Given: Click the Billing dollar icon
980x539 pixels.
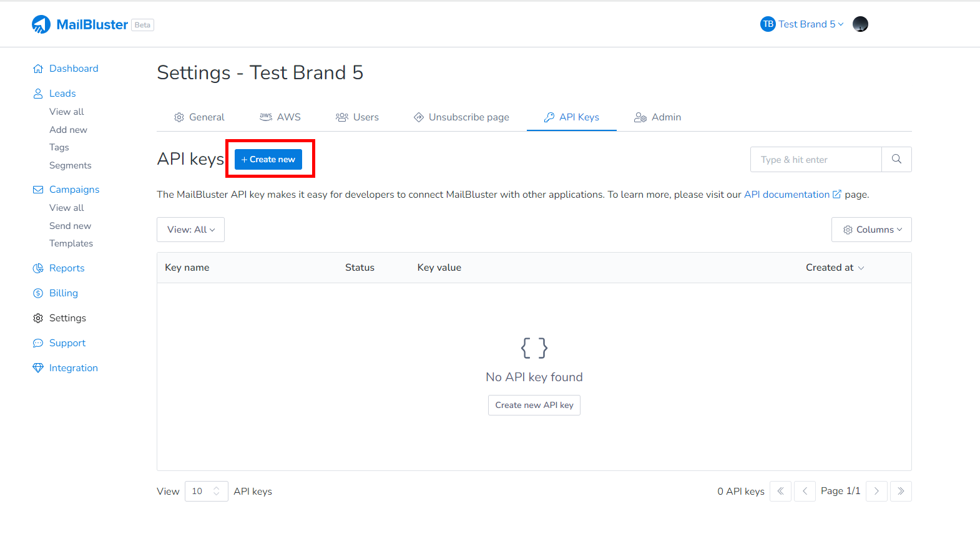Looking at the screenshot, I should [x=38, y=293].
